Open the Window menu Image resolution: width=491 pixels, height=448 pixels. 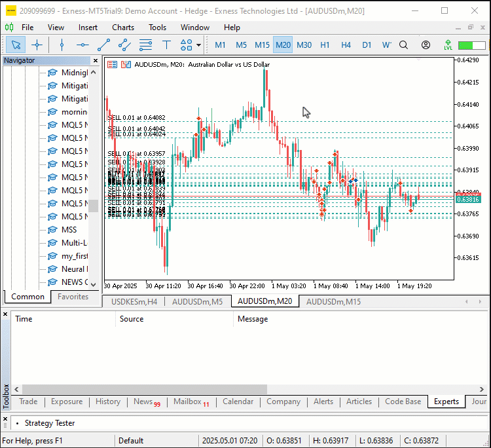point(195,28)
